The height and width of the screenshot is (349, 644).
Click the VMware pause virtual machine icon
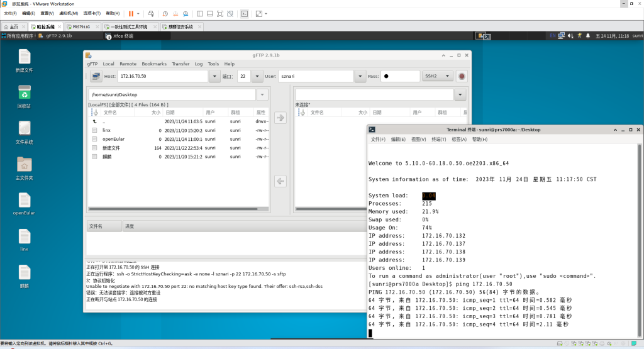[x=131, y=13]
